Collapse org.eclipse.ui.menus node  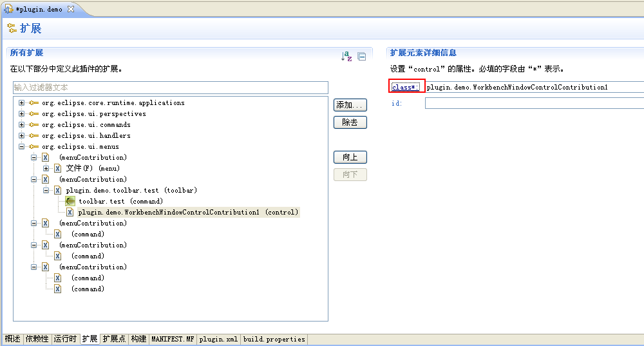point(21,147)
